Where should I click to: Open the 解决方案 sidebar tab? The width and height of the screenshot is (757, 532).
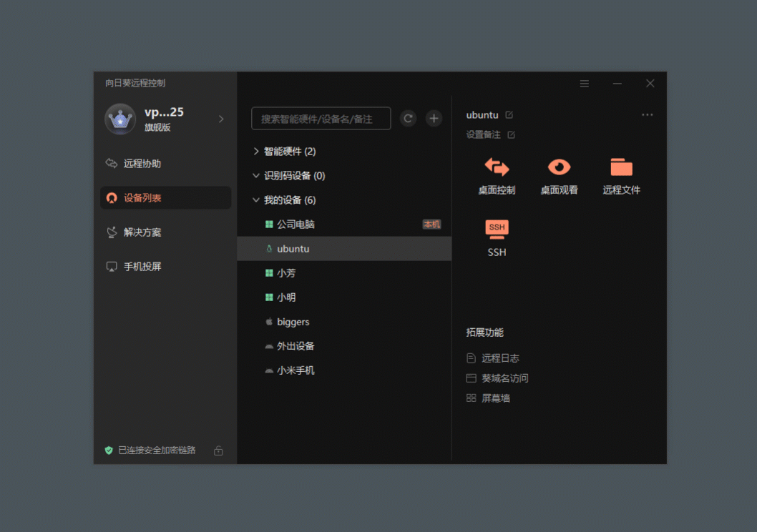[142, 232]
